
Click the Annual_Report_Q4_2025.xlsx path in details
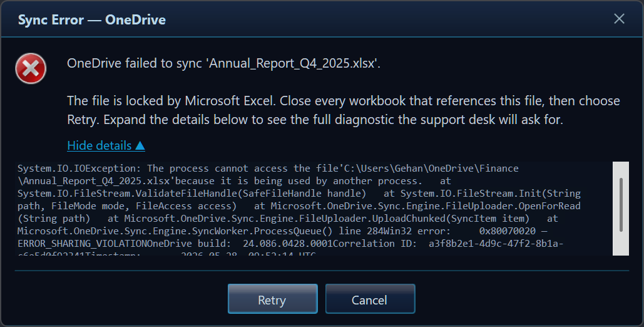96,181
